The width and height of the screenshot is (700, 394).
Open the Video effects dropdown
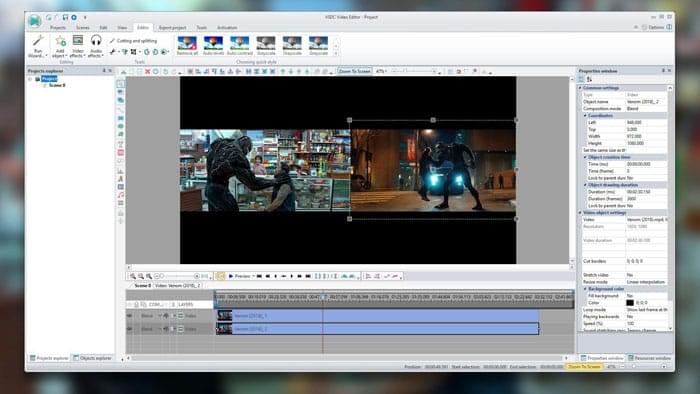(x=78, y=46)
